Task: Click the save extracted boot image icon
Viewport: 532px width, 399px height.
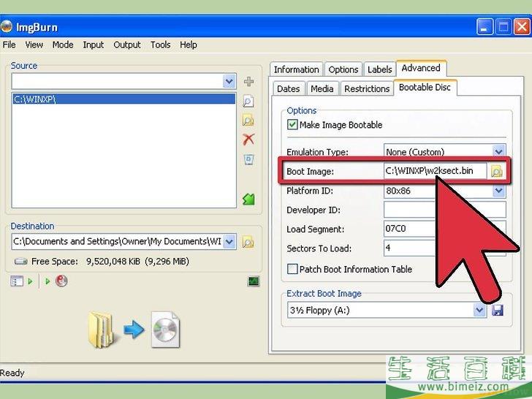Action: [498, 311]
